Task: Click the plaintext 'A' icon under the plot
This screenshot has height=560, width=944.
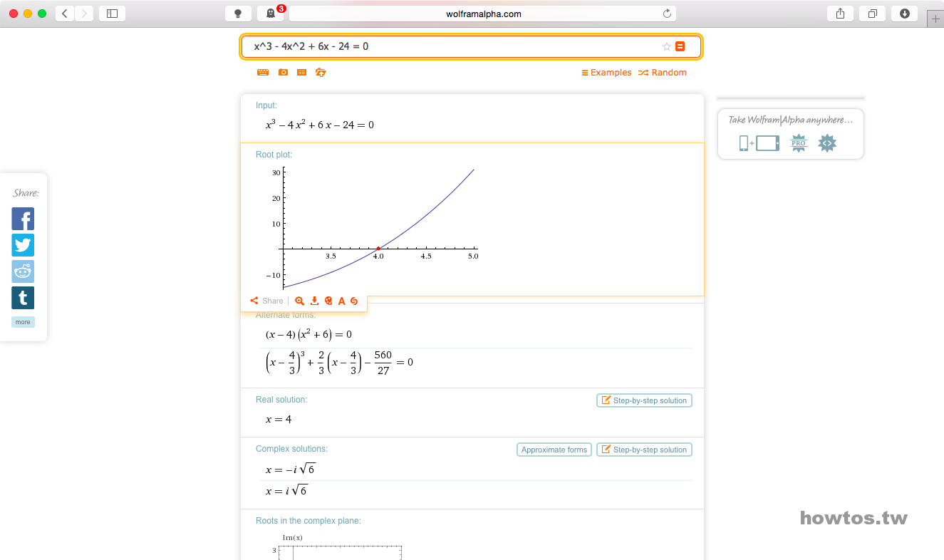Action: coord(341,301)
